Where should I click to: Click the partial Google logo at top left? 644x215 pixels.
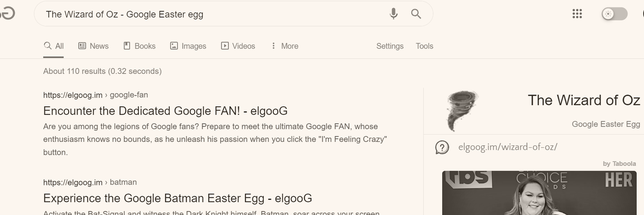8,13
